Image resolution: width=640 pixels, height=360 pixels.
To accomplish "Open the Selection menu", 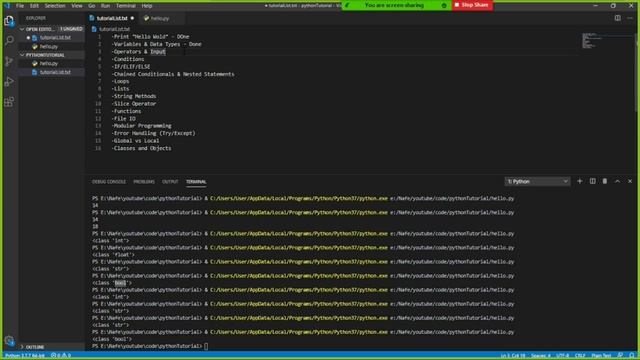I will [x=55, y=6].
